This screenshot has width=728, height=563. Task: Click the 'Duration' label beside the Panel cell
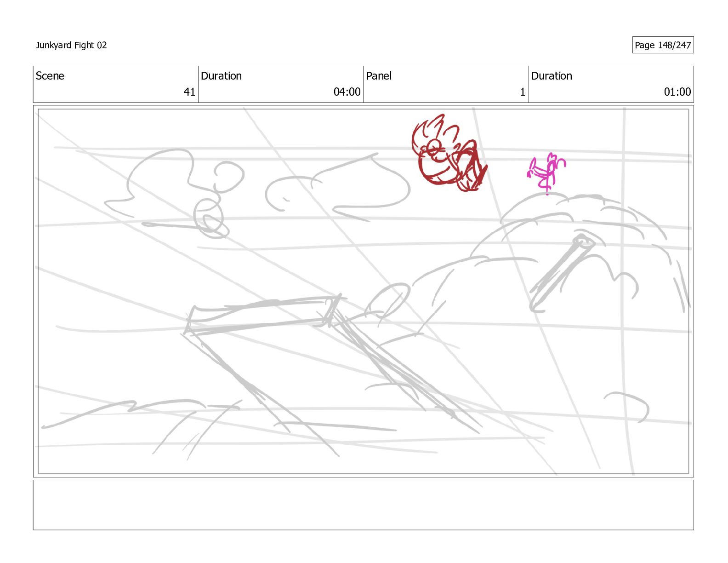(552, 76)
